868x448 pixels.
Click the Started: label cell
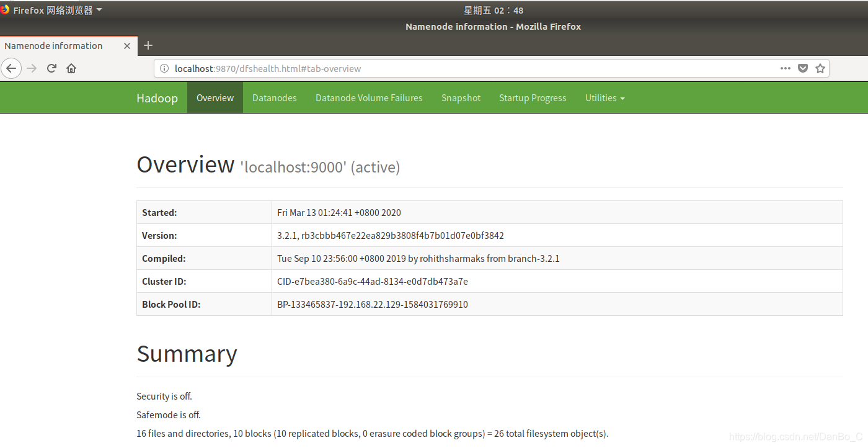(x=204, y=212)
